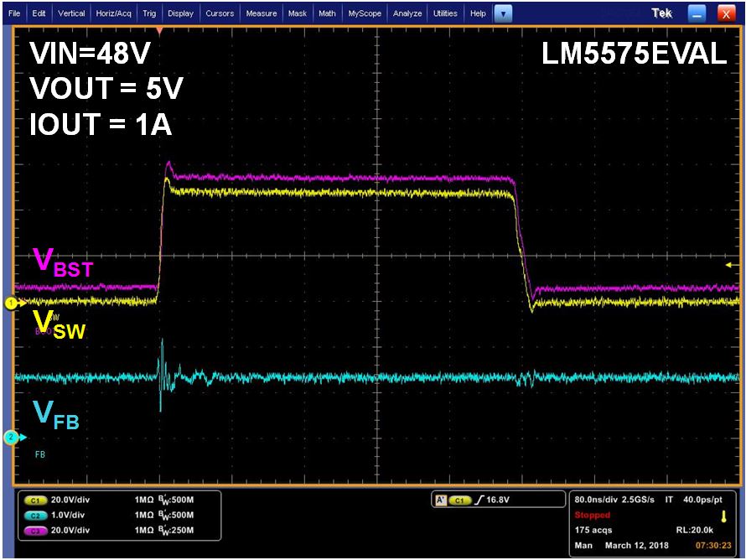Click the VBST waveform label
This screenshot has width=746, height=560.
tap(63, 262)
